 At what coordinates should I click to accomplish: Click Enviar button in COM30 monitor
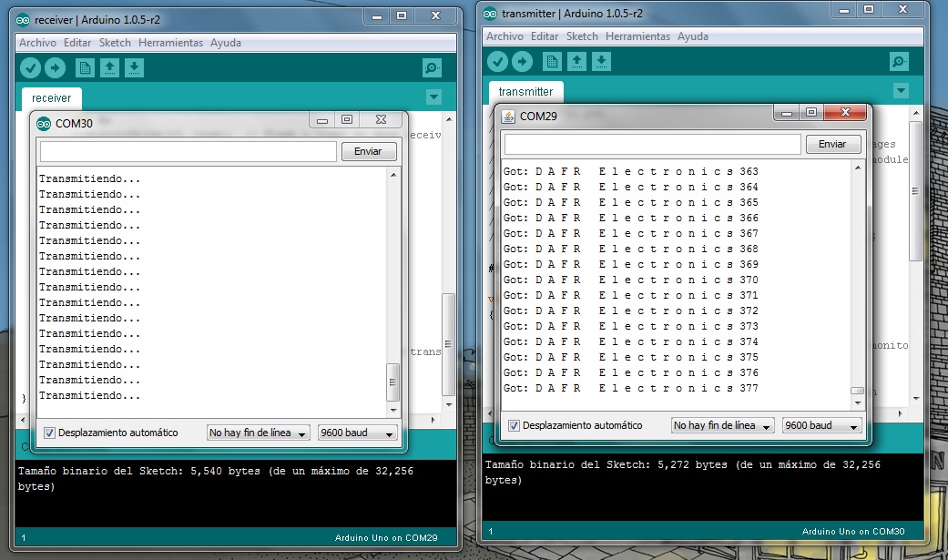coord(368,151)
